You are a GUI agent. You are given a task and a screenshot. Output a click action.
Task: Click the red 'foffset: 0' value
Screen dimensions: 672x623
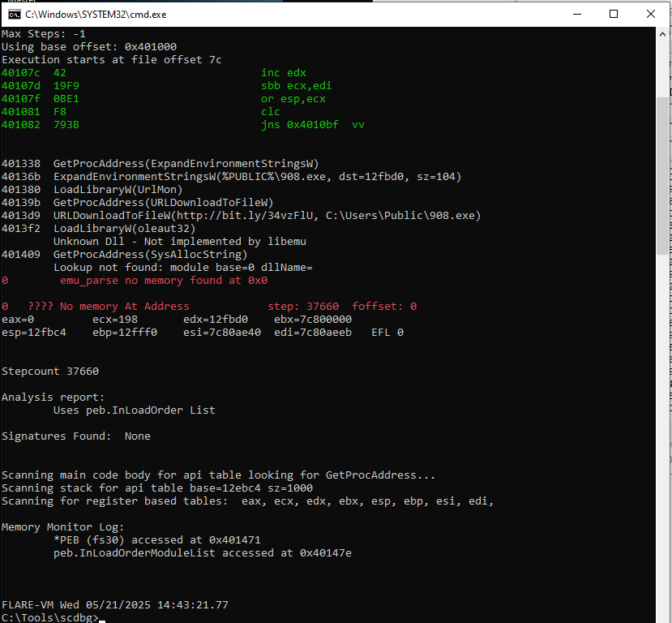pos(384,306)
